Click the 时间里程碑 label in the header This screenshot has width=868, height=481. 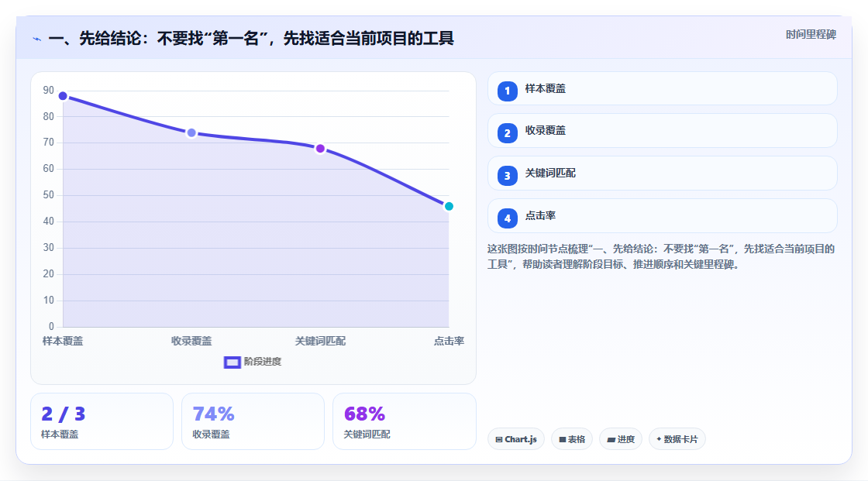(811, 34)
